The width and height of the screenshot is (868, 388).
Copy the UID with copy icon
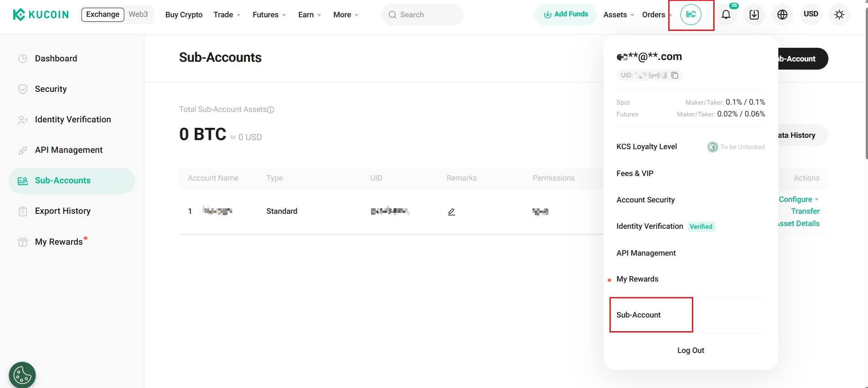675,76
